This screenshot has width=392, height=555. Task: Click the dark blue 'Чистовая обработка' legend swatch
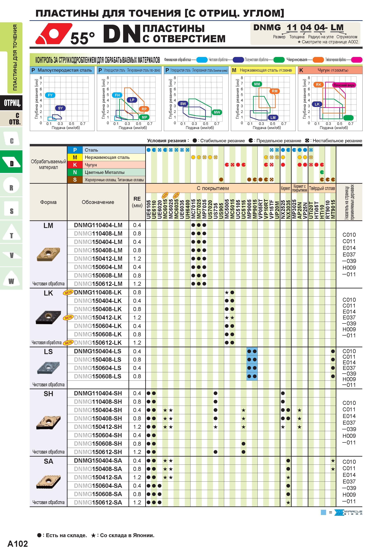pyautogui.click(x=238, y=60)
